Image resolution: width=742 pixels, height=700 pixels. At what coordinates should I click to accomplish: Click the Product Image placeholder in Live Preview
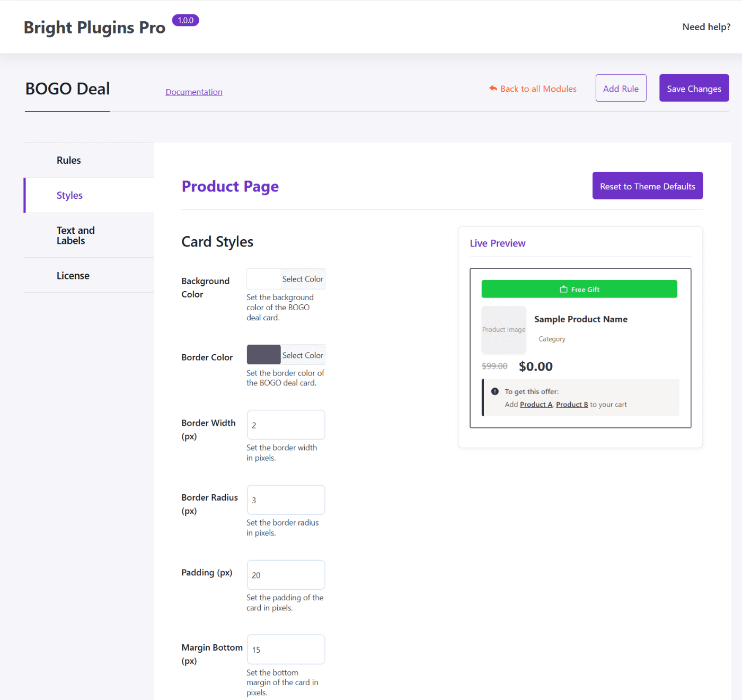tap(503, 329)
